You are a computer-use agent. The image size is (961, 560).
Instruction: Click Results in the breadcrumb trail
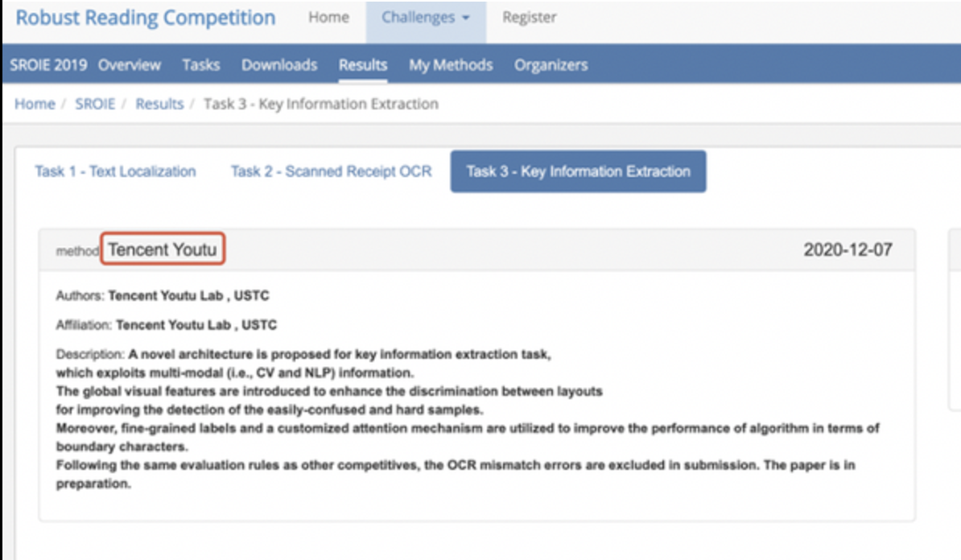click(159, 104)
